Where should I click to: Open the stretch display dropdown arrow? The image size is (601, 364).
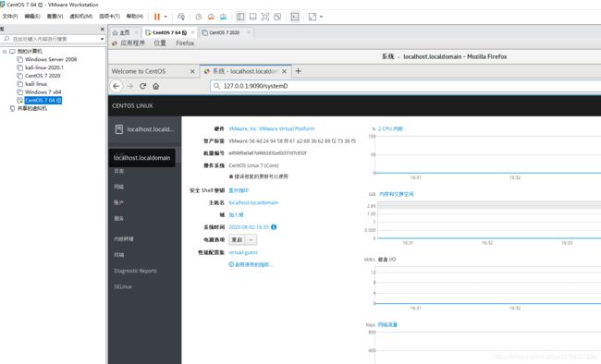pos(321,17)
